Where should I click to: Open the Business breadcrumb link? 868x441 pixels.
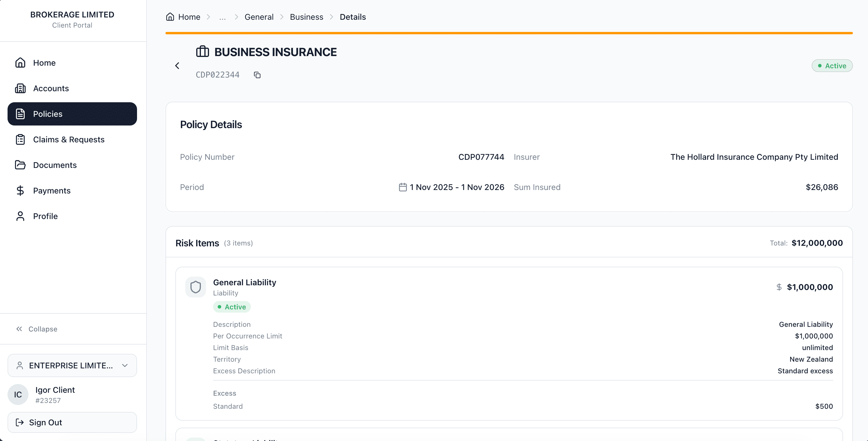coord(306,17)
